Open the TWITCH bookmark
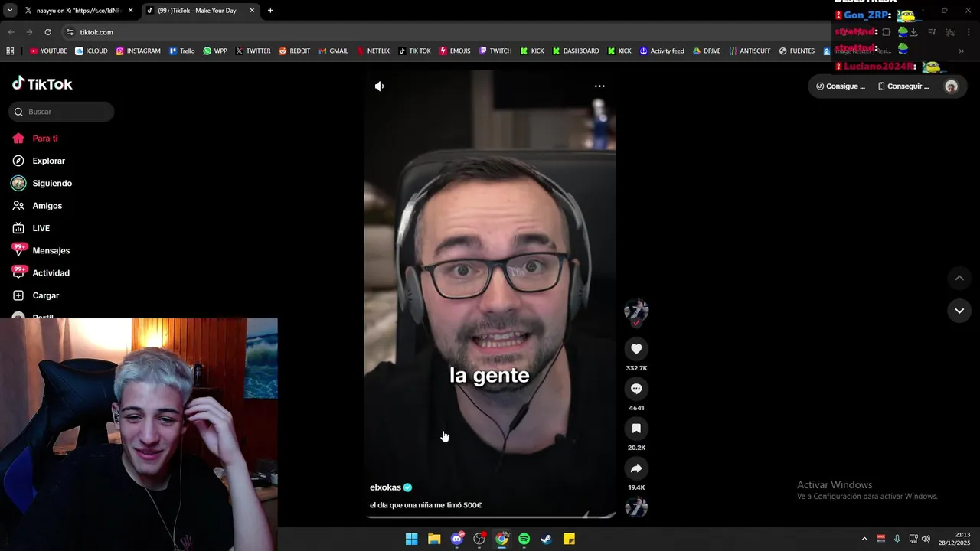Screen dimensions: 980x551 coord(495,51)
